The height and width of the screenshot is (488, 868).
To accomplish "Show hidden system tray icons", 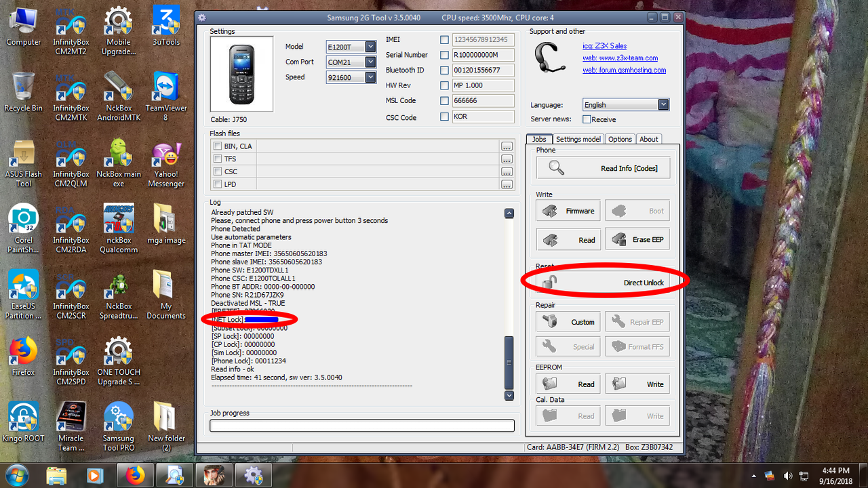I will [754, 475].
